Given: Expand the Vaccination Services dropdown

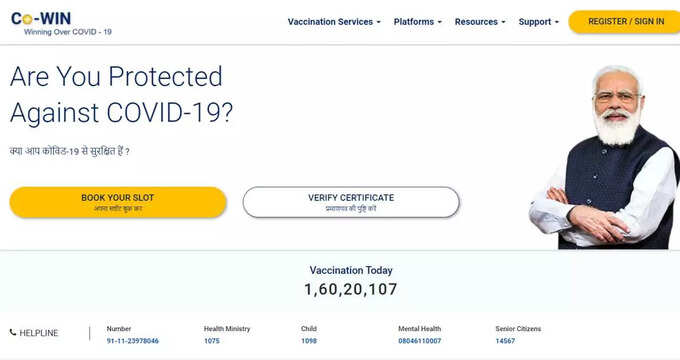Looking at the screenshot, I should pos(334,22).
